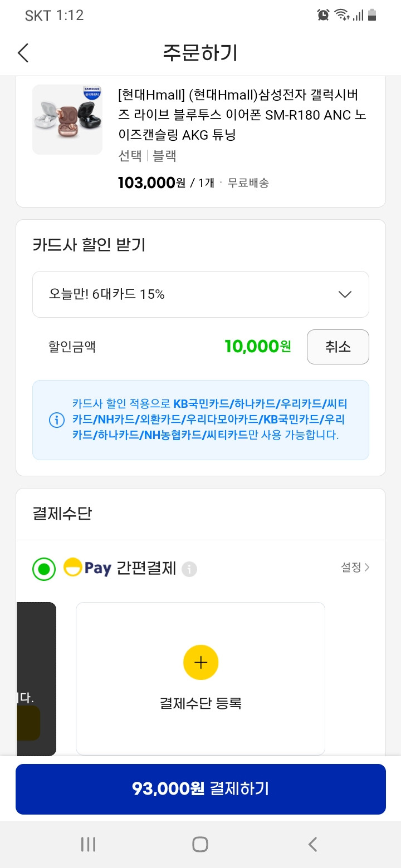Tap the info icon next to 간편결제
The image size is (401, 868).
(x=189, y=569)
